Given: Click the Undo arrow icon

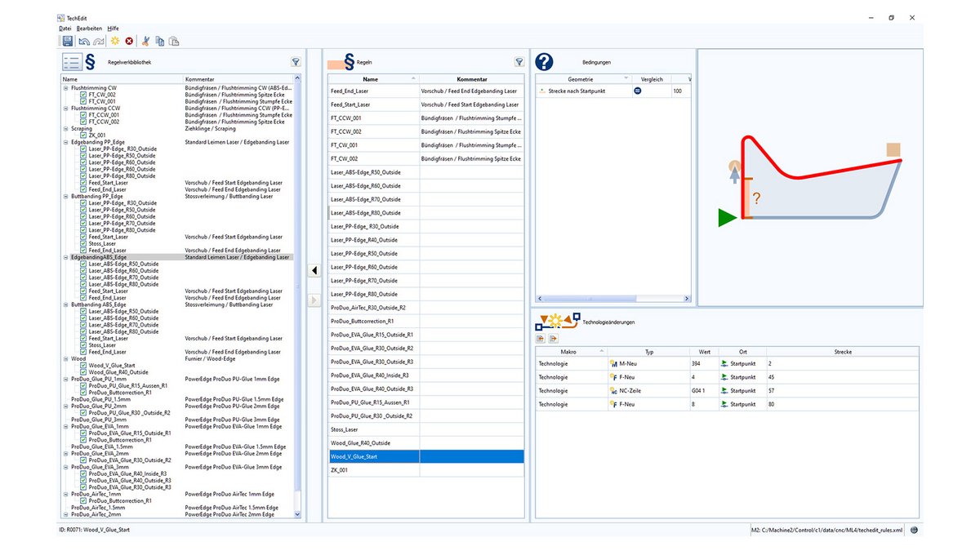Looking at the screenshot, I should coord(83,40).
